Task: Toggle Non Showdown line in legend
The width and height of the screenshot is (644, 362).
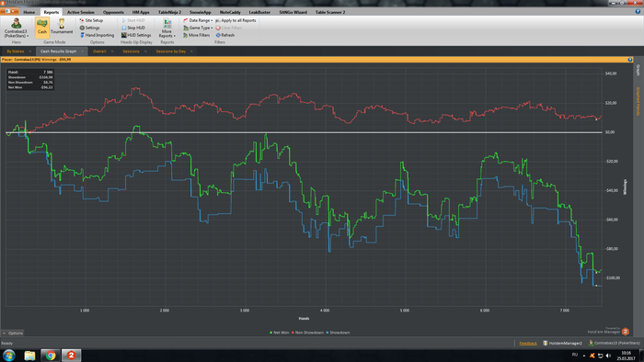Action: 307,333
